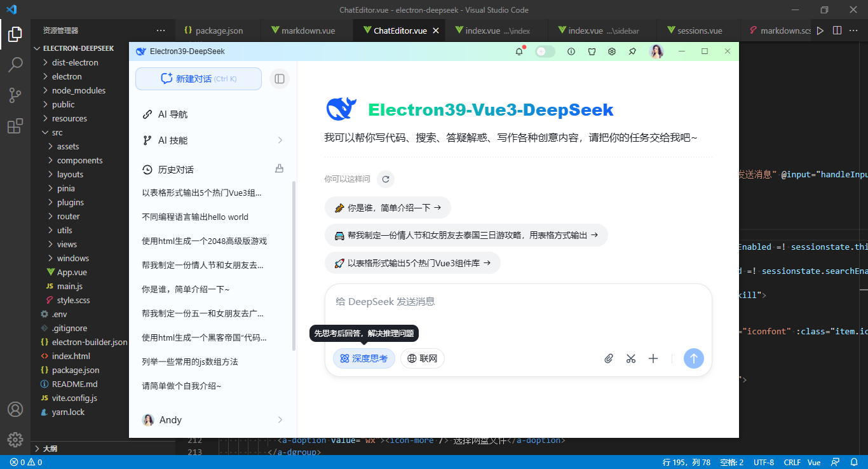The image size is (868, 469).
Task: Expand the Andy account row
Action: pyautogui.click(x=280, y=419)
